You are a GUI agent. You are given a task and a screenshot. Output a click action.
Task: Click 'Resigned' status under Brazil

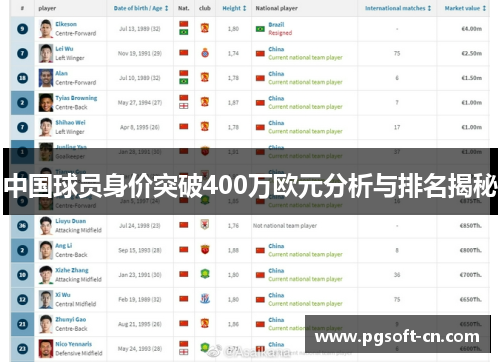pos(280,33)
